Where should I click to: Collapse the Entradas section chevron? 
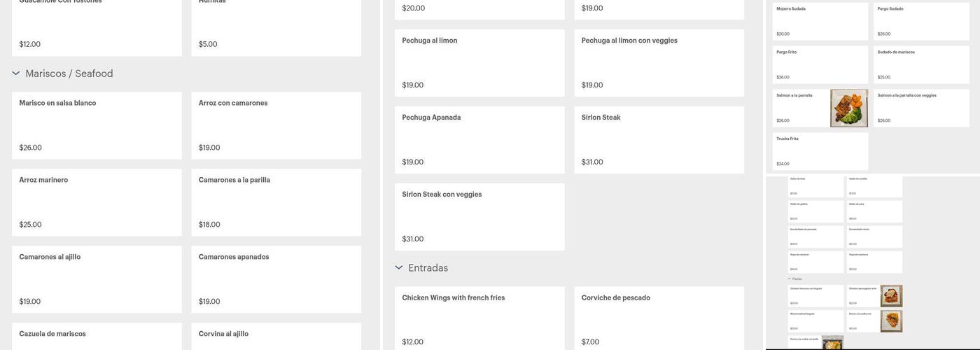click(399, 267)
